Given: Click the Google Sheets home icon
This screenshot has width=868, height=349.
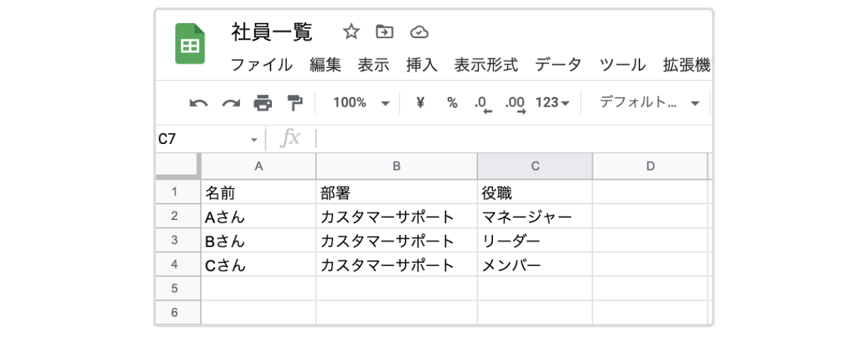Looking at the screenshot, I should pos(190,44).
